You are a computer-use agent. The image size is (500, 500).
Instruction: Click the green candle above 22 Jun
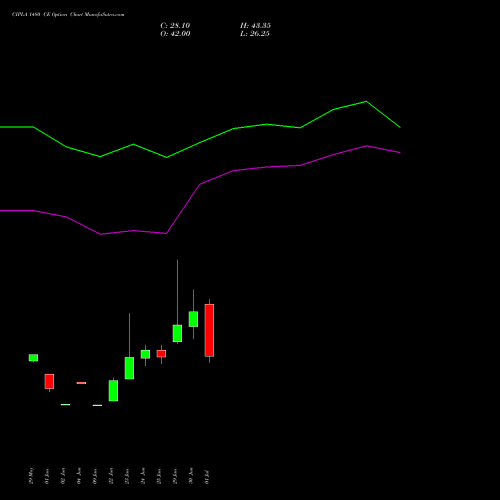[113, 391]
